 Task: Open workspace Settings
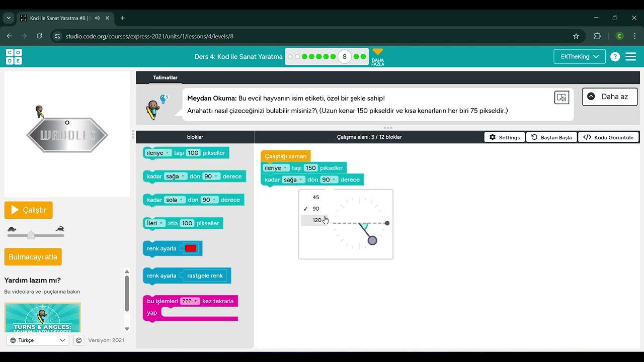(x=505, y=137)
